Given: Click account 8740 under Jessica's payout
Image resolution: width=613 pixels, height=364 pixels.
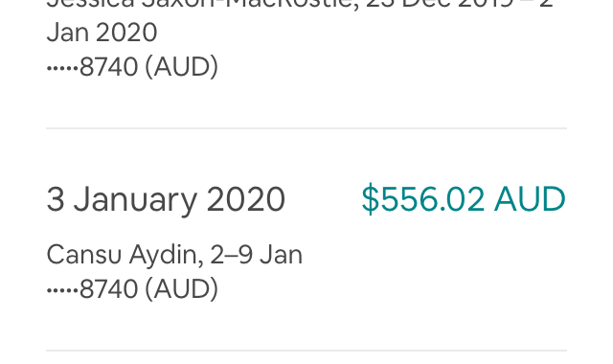Looking at the screenshot, I should tap(132, 67).
